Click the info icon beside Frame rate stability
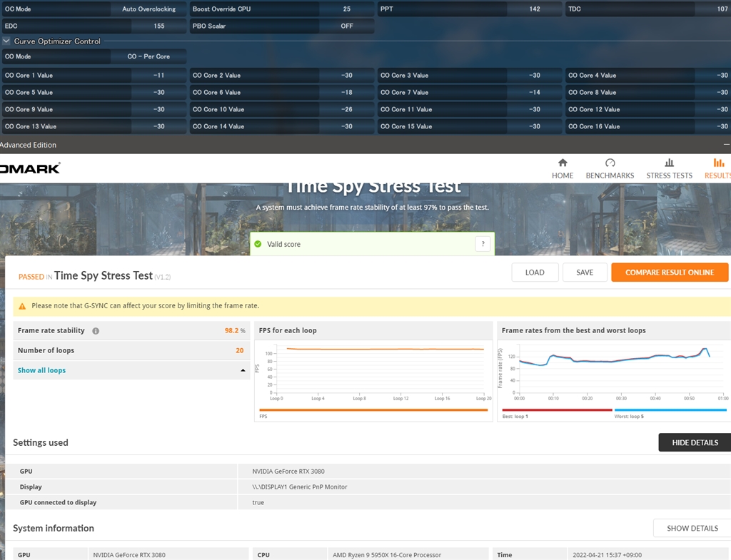 pyautogui.click(x=96, y=331)
